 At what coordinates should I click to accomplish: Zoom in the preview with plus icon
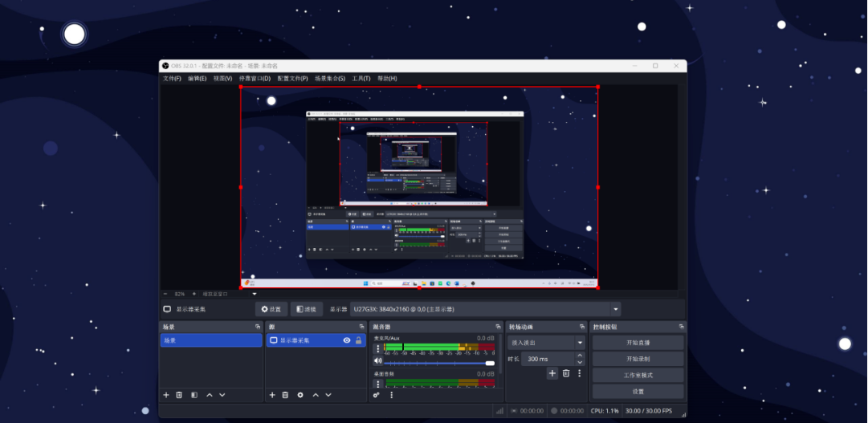pyautogui.click(x=194, y=294)
